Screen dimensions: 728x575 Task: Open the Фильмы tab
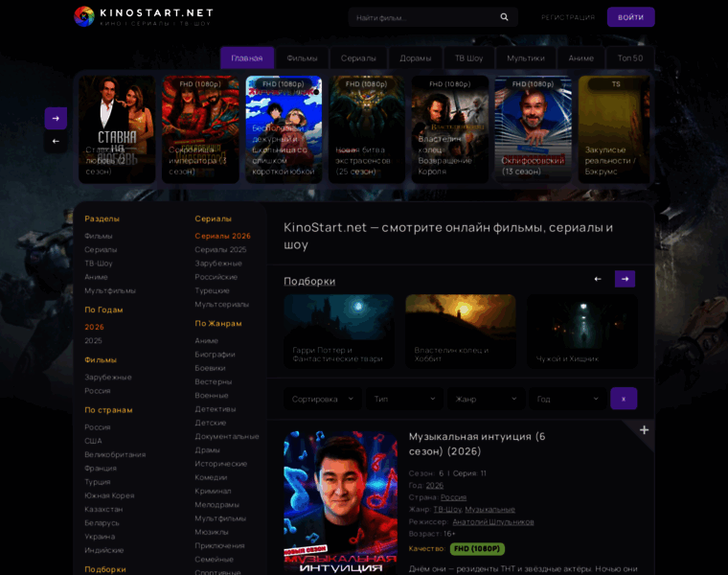pyautogui.click(x=302, y=58)
